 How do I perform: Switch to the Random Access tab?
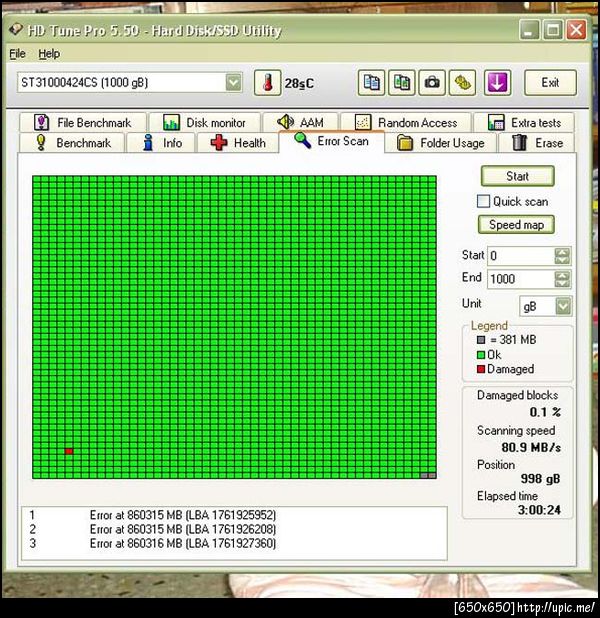tap(406, 123)
